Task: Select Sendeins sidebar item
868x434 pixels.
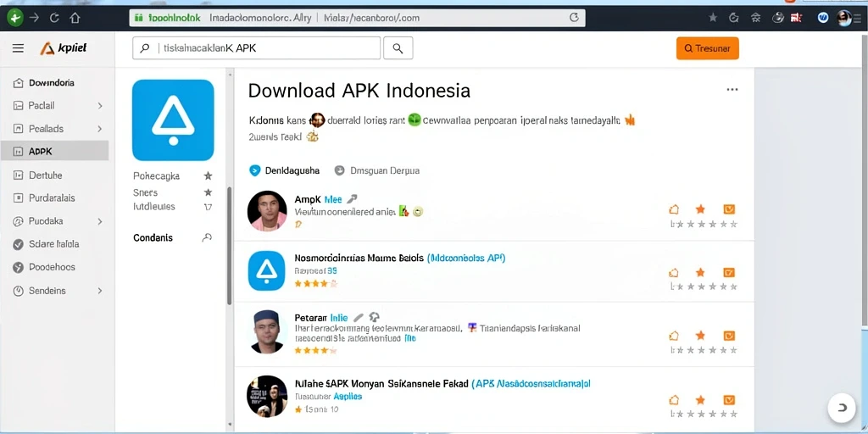Action: pos(47,290)
